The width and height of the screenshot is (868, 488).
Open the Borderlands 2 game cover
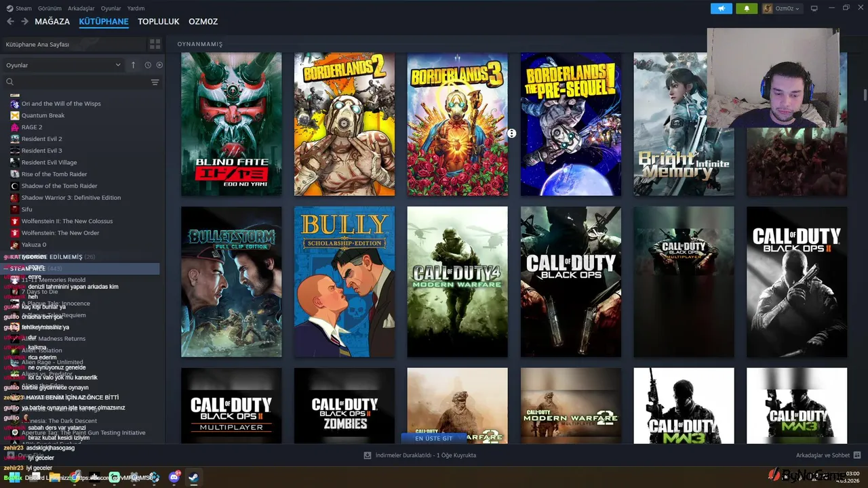(x=344, y=124)
